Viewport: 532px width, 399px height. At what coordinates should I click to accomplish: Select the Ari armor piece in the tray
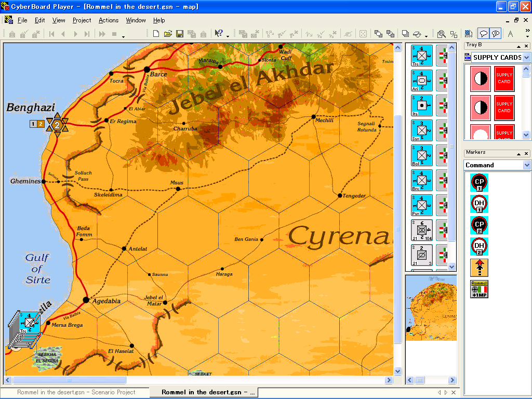pyautogui.click(x=422, y=81)
